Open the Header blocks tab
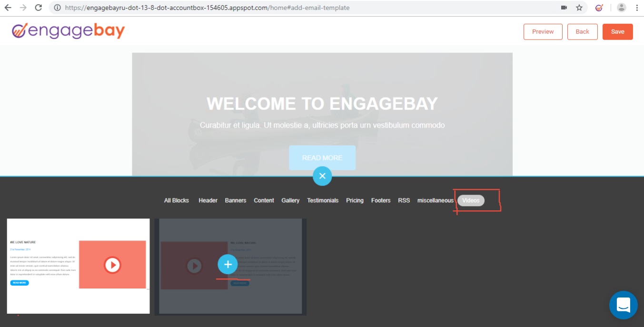The height and width of the screenshot is (327, 644). point(208,200)
